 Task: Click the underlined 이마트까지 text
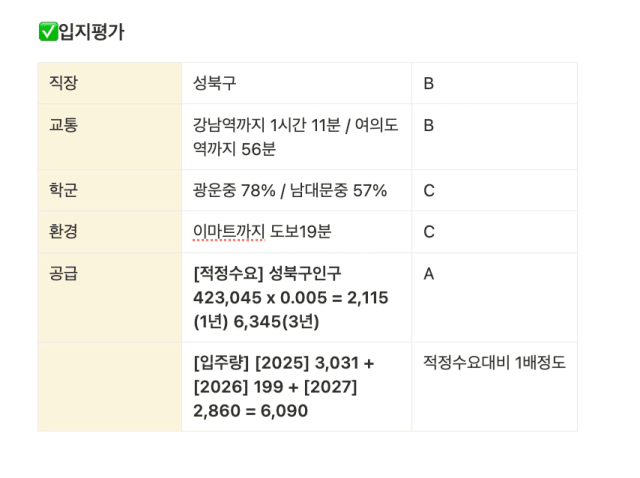tap(229, 232)
